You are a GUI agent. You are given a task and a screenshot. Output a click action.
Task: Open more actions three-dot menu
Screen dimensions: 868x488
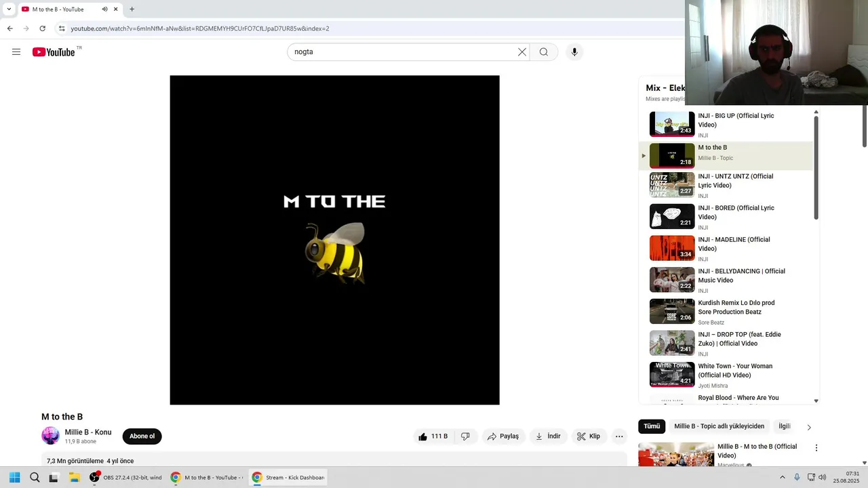pos(619,436)
